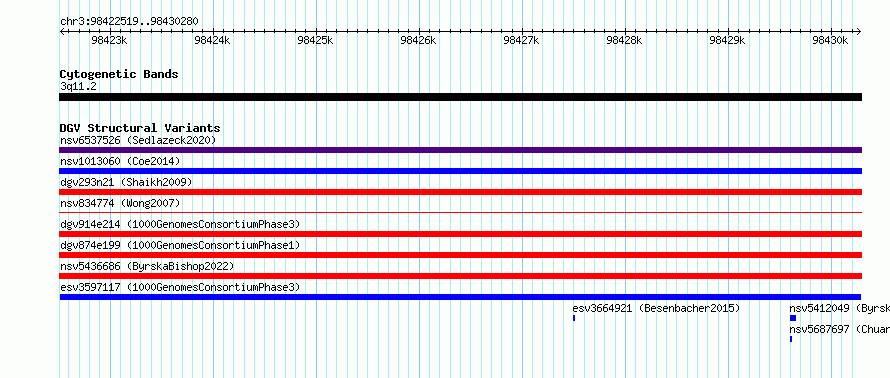Click the 98423k ruler tick label
Image resolution: width=890 pixels, height=378 pixels.
tap(109, 40)
